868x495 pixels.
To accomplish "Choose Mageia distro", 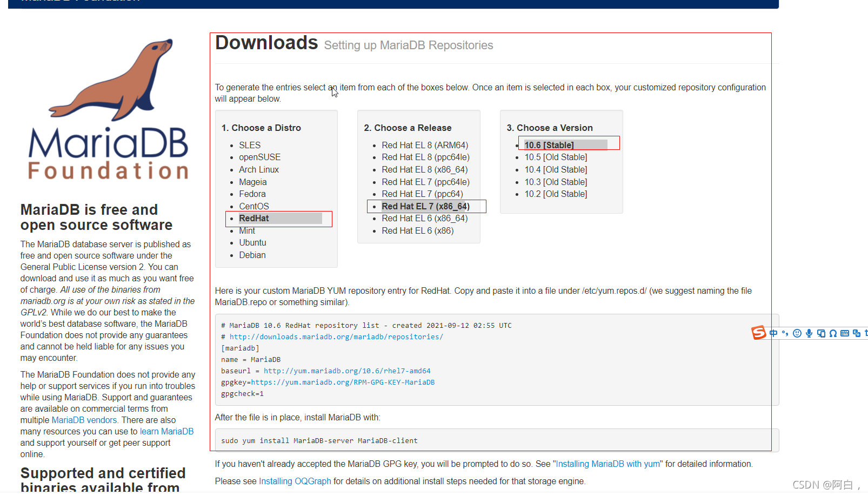I will [x=253, y=182].
